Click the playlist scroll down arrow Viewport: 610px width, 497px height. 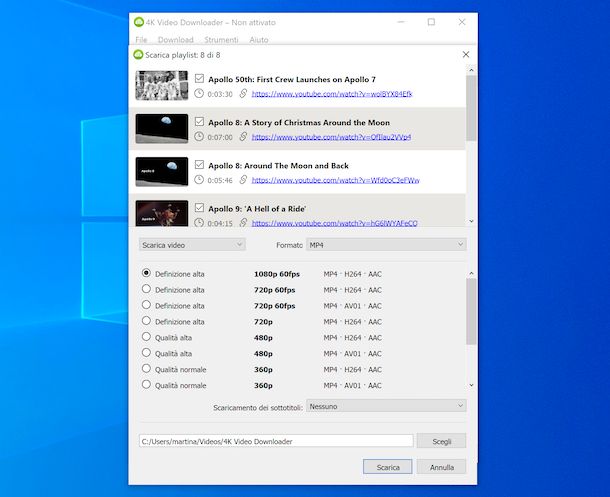(471, 221)
